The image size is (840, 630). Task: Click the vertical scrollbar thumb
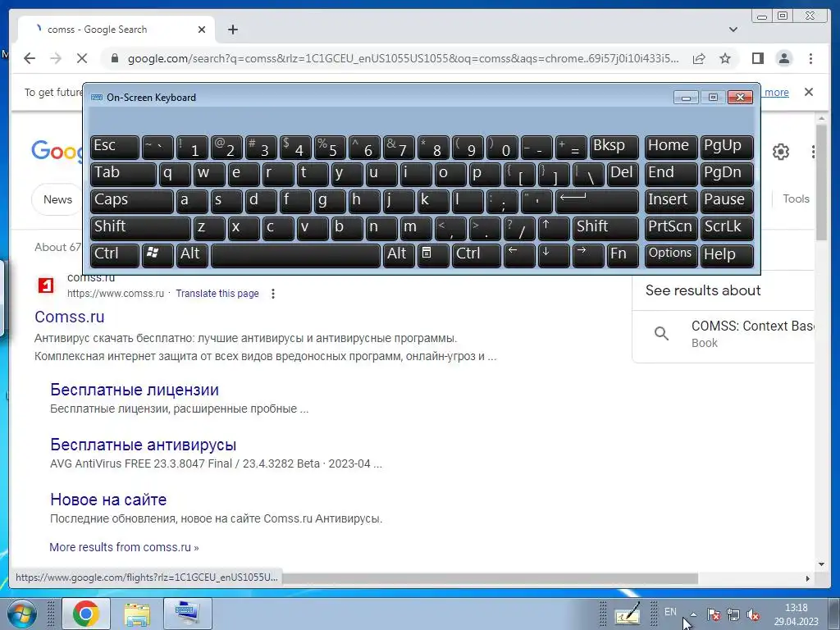(821, 182)
